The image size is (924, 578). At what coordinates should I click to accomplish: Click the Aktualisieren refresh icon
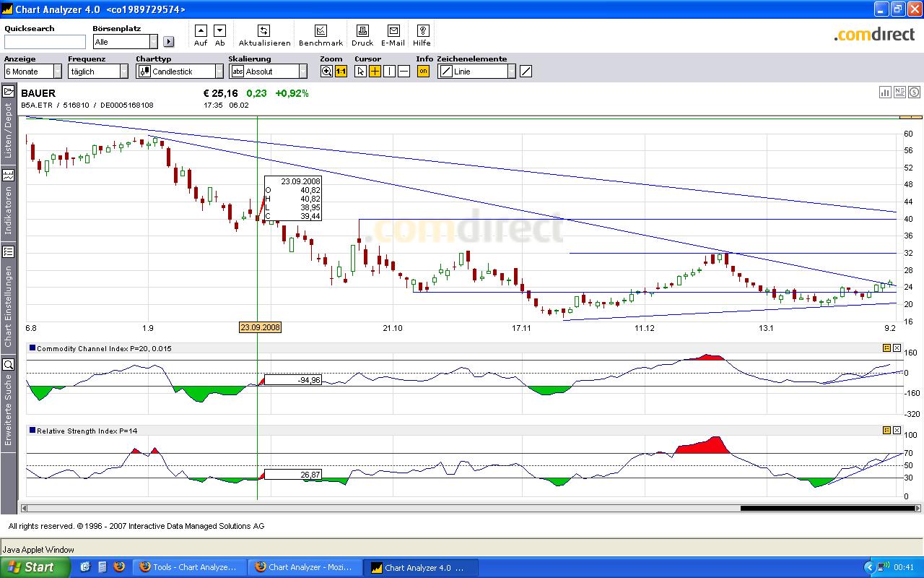[x=263, y=31]
